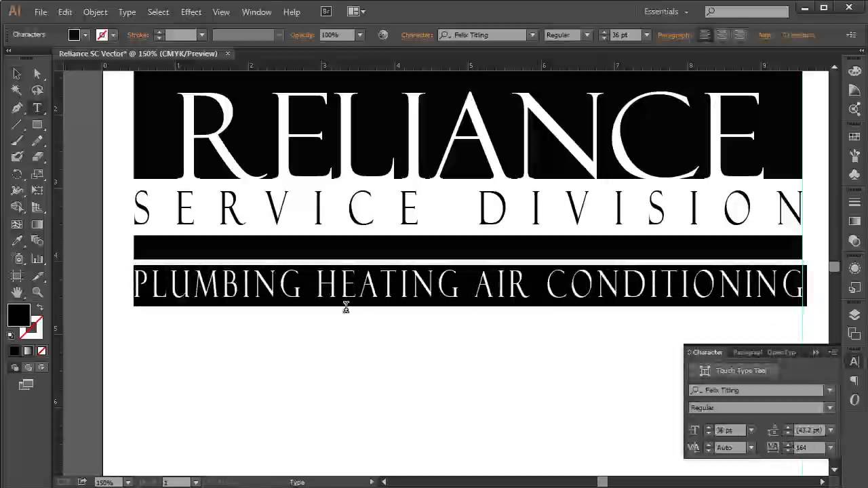Set Color fill mode below swatches
Image resolution: width=868 pixels, height=488 pixels.
point(15,351)
